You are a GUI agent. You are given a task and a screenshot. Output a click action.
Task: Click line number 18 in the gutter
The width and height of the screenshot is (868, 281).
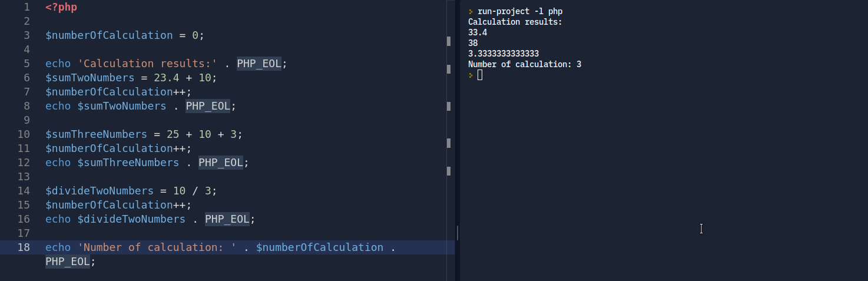[24, 247]
